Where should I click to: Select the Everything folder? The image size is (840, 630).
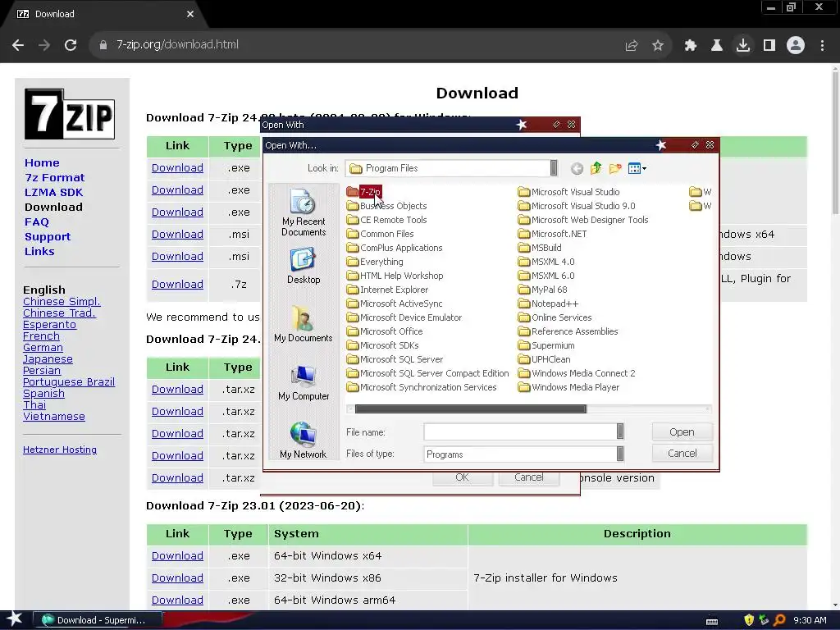point(375,262)
